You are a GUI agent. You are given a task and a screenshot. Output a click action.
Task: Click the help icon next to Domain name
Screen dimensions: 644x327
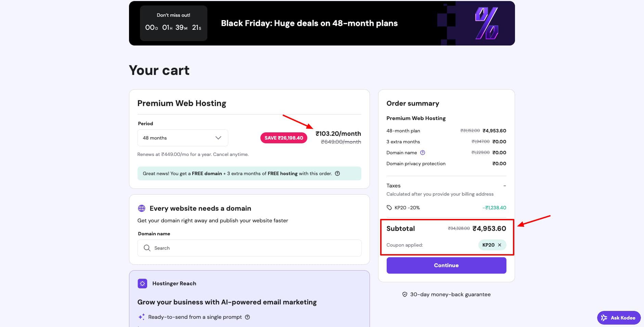point(423,153)
